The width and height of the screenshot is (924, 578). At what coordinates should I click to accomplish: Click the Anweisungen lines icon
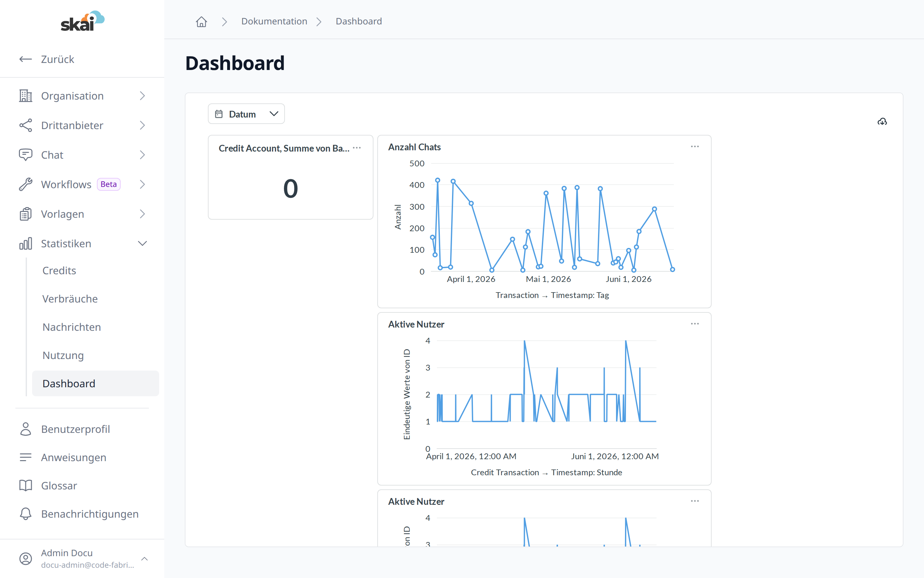[x=26, y=457]
